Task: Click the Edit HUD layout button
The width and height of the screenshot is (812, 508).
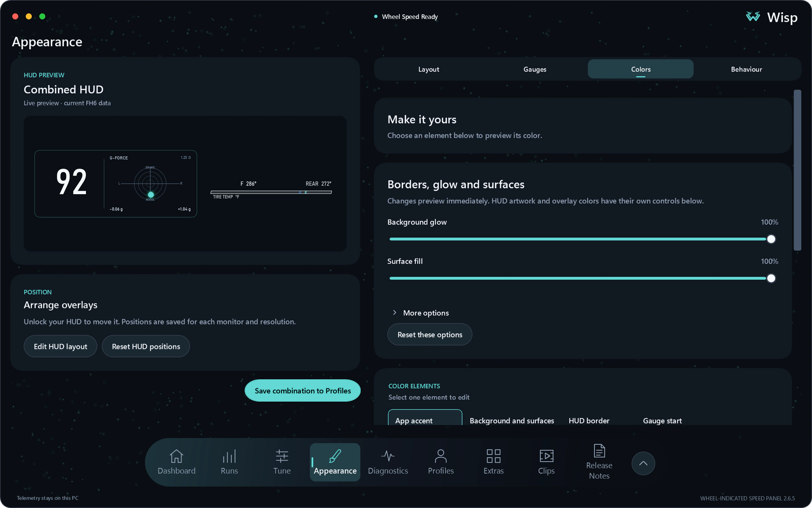Action: [x=60, y=346]
